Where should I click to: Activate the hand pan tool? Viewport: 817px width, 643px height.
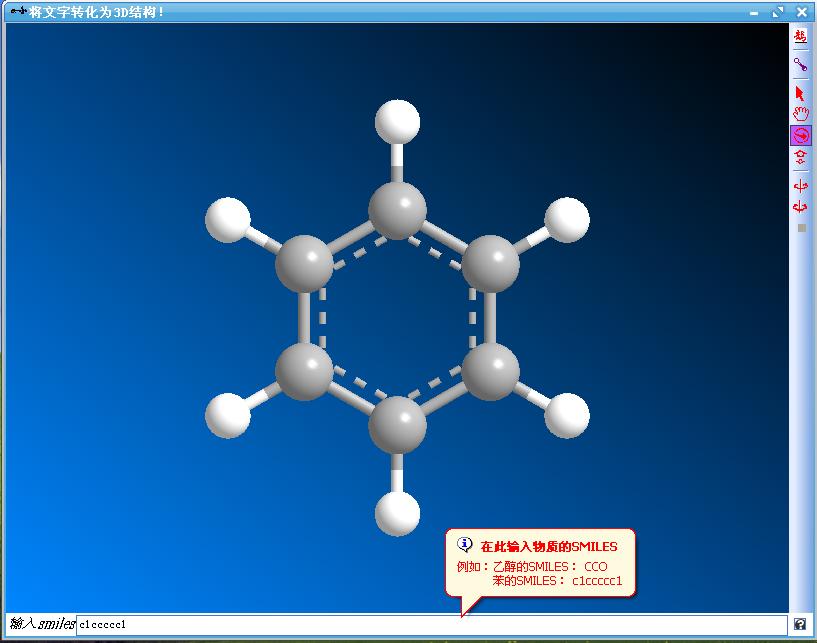click(800, 114)
